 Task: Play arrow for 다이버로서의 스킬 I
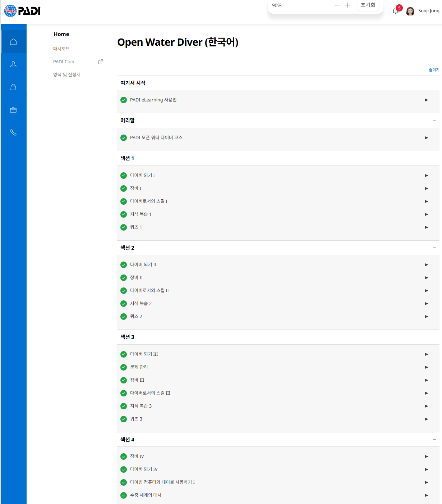coord(427,201)
